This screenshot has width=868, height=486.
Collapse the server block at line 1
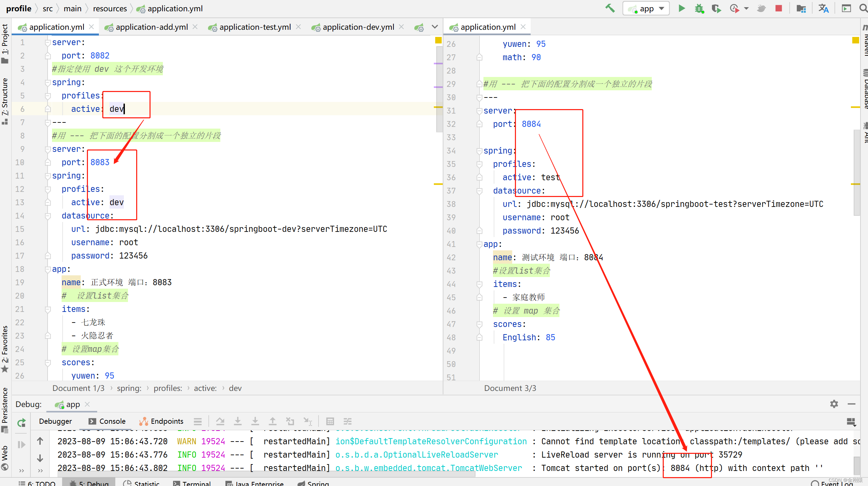coord(48,42)
